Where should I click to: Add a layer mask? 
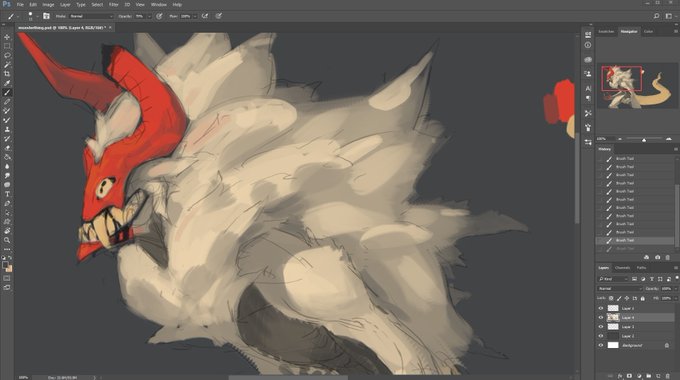[x=630, y=376]
